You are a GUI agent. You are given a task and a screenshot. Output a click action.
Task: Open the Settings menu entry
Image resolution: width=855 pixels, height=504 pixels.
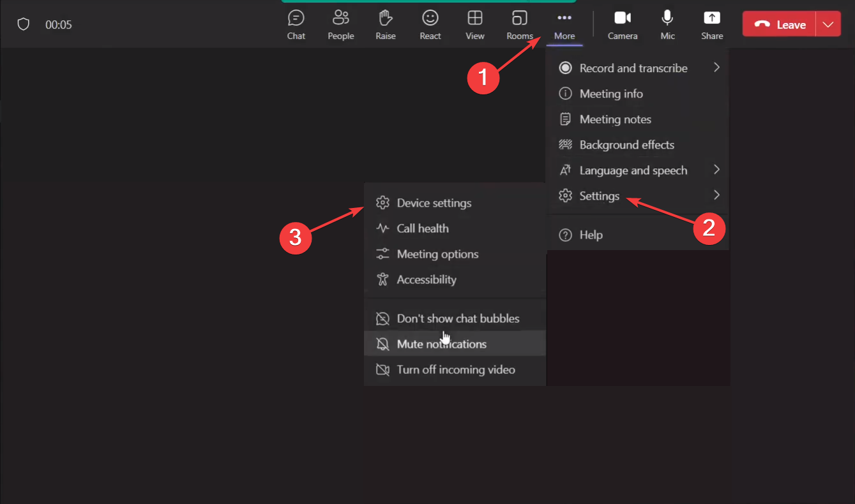click(x=637, y=196)
